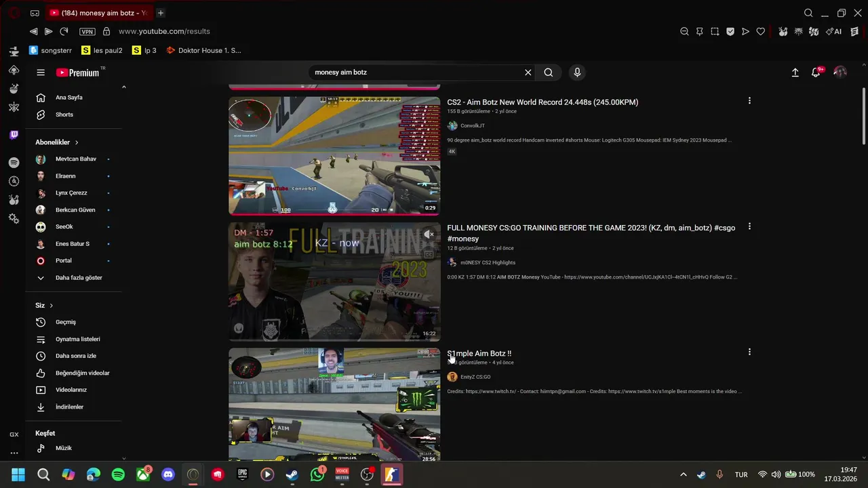This screenshot has width=868, height=488.
Task: Open the m0NESY CS2 Highlights channel link
Action: tap(488, 263)
